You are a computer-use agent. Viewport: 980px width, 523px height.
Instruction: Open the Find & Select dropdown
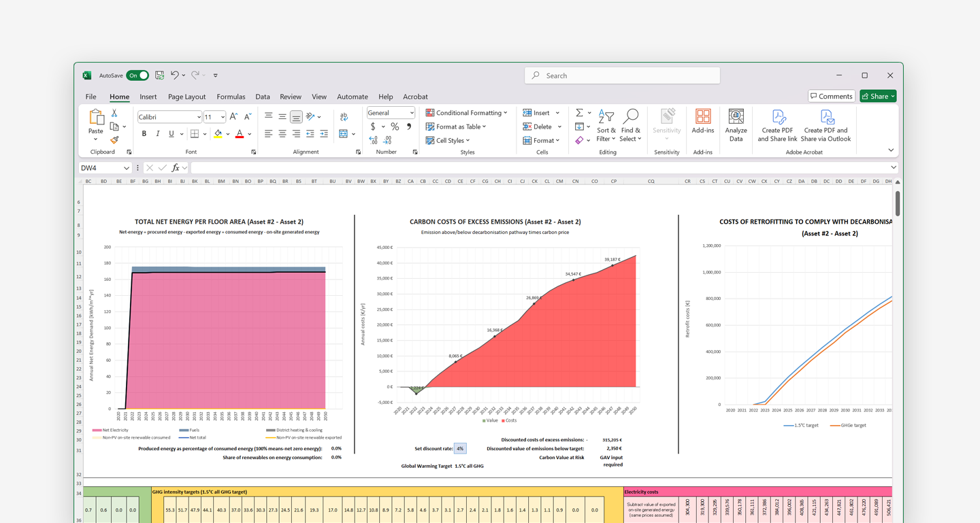coord(631,125)
